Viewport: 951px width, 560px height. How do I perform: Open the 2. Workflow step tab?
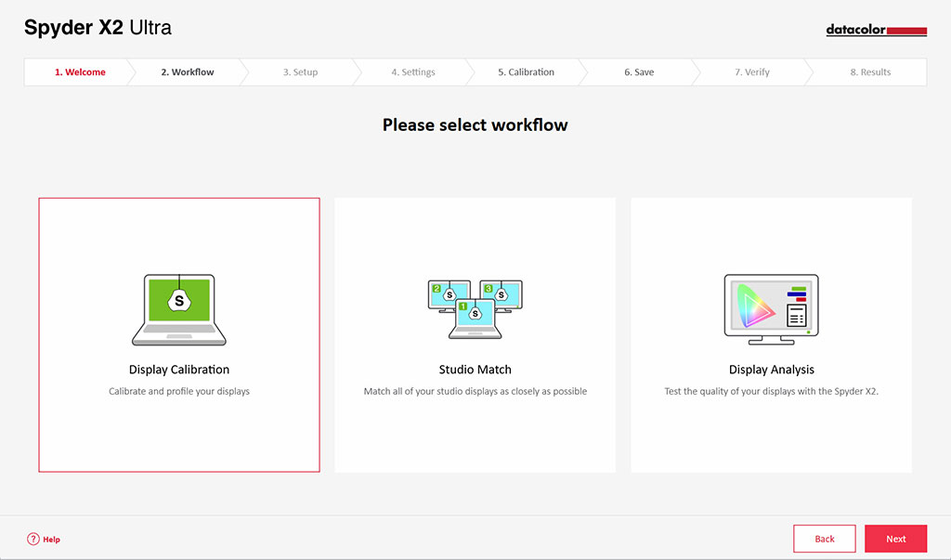(x=188, y=72)
